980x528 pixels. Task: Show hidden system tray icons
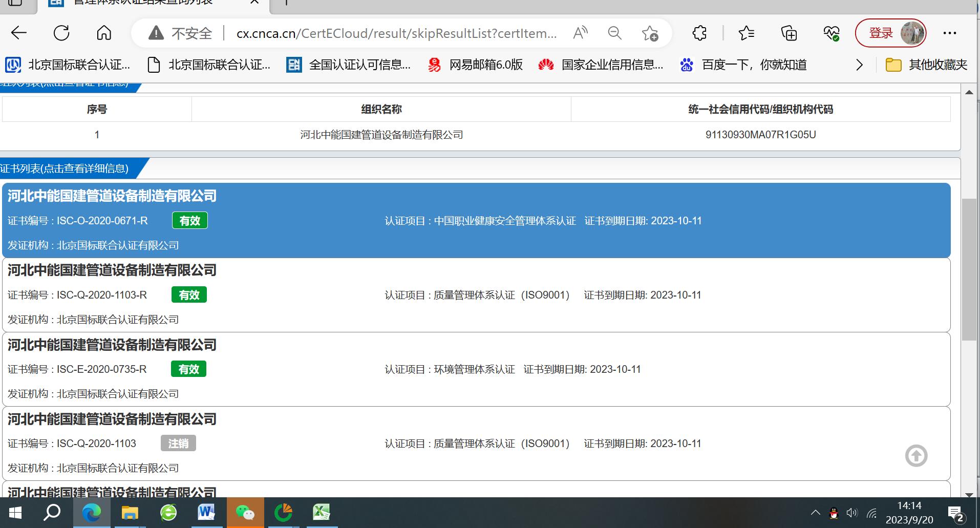(x=815, y=513)
